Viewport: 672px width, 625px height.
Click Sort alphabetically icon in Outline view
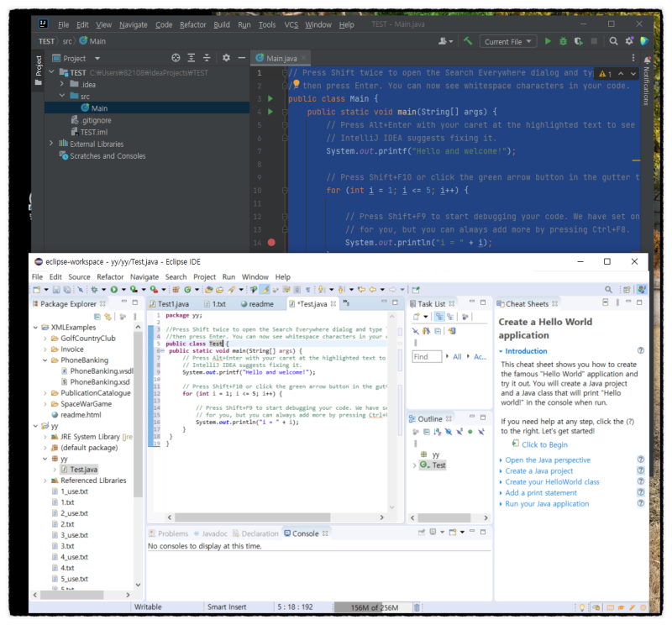point(437,432)
